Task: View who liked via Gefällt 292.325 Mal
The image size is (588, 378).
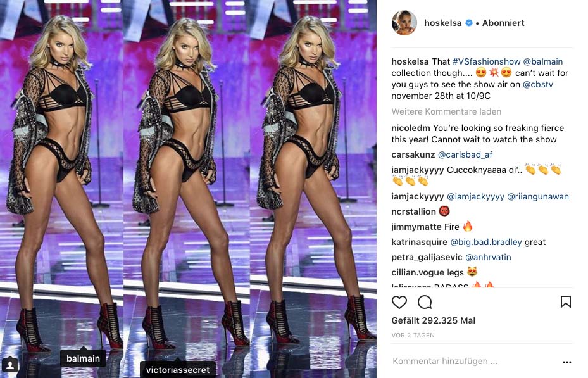Action: [x=433, y=320]
